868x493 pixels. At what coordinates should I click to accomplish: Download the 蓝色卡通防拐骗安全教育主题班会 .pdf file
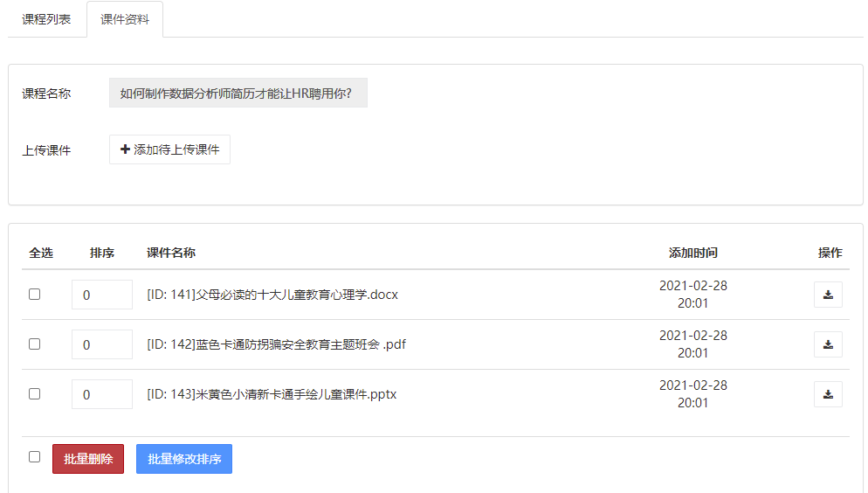(828, 344)
